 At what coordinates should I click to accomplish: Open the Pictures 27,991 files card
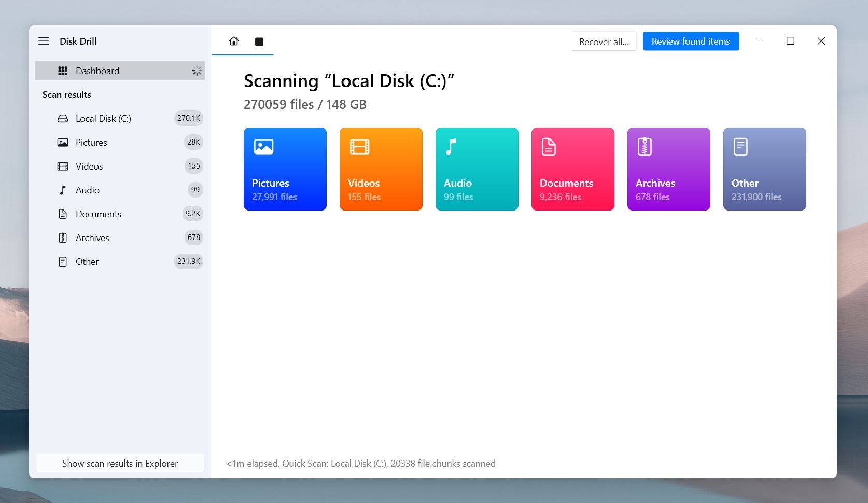285,169
